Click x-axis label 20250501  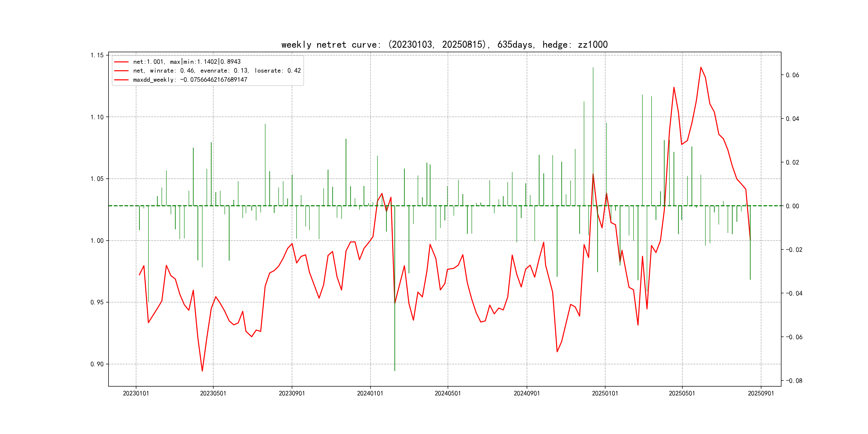[682, 394]
